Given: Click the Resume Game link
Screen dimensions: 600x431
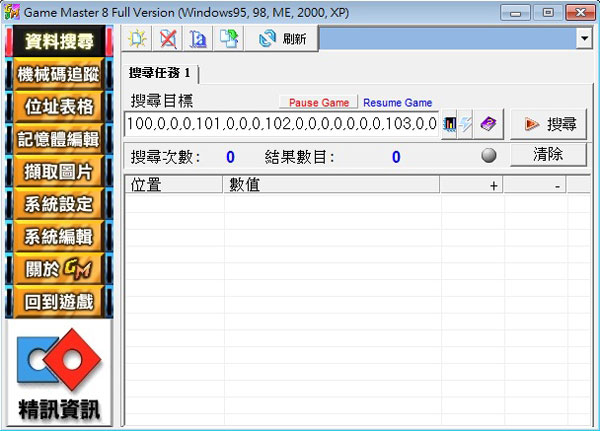Looking at the screenshot, I should (397, 103).
